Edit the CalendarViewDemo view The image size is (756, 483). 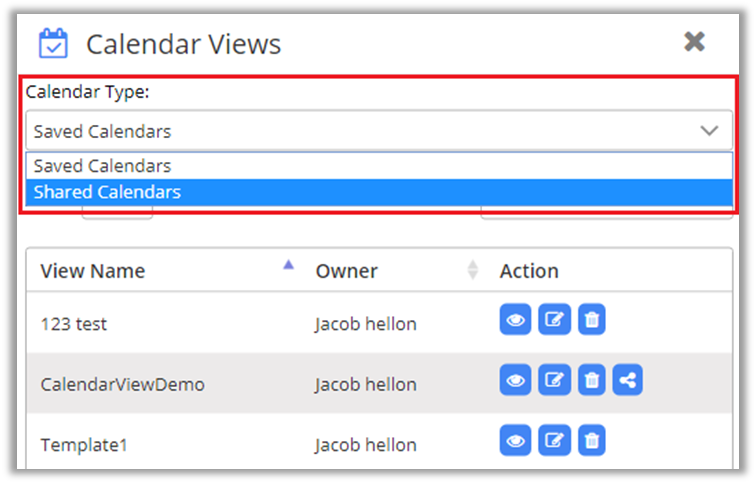click(x=553, y=381)
